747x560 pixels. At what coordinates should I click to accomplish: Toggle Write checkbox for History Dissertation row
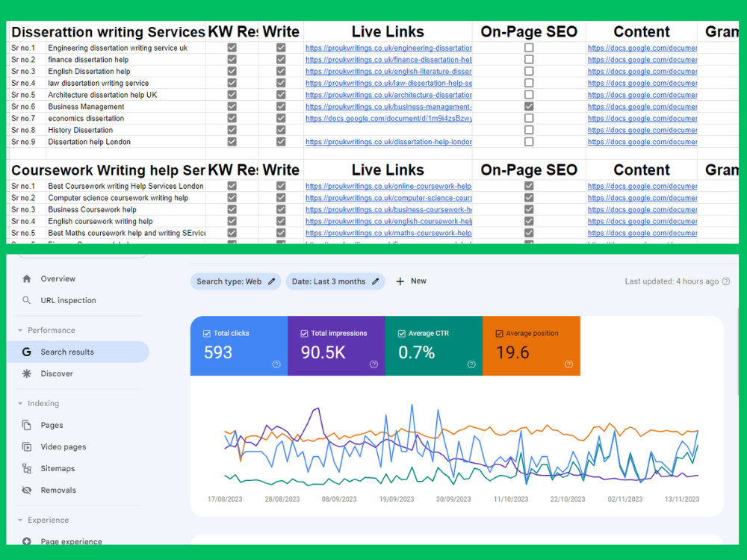point(281,129)
